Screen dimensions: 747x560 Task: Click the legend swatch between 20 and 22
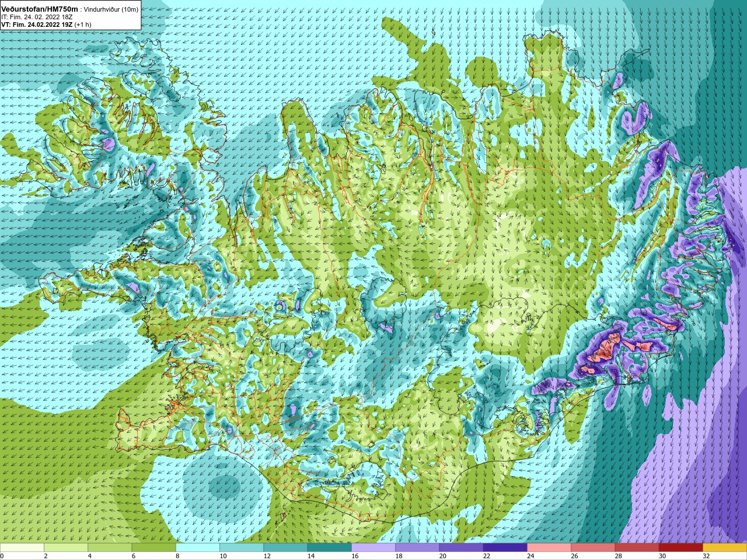(461, 547)
